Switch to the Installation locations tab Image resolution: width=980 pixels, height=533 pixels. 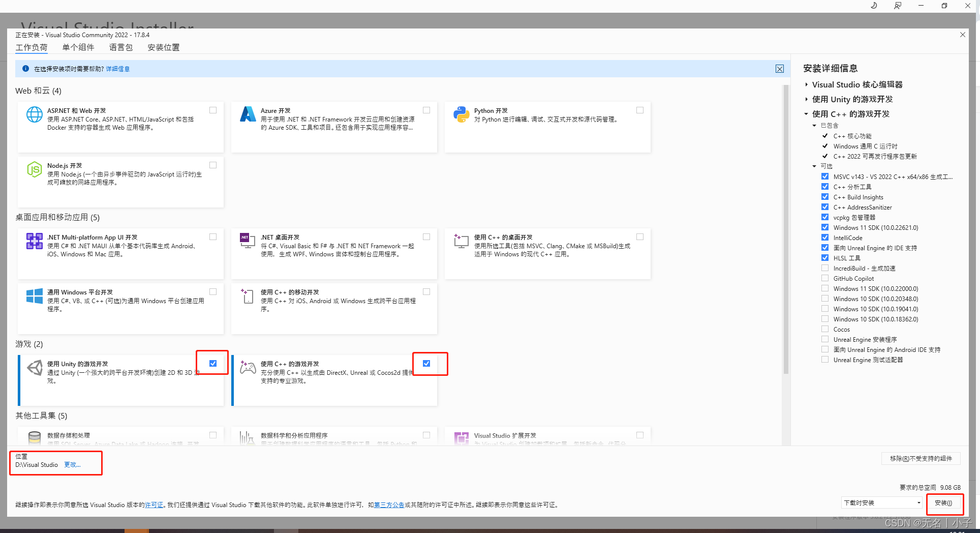click(164, 47)
